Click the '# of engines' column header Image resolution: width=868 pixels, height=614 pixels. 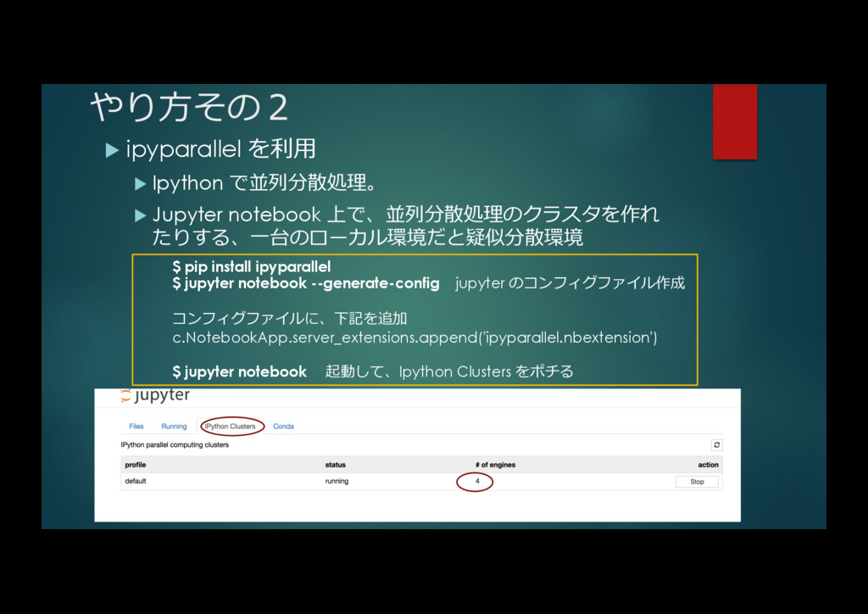coord(495,465)
